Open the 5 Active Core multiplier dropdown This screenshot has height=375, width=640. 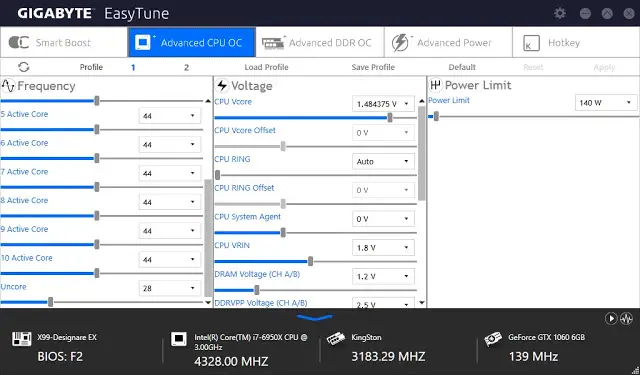[170, 115]
